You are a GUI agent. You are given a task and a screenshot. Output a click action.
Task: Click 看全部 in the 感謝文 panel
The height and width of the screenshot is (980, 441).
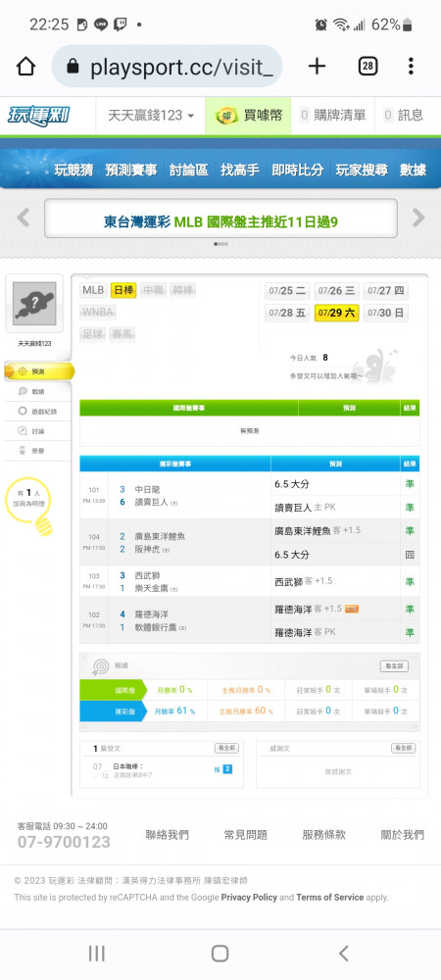coord(404,748)
